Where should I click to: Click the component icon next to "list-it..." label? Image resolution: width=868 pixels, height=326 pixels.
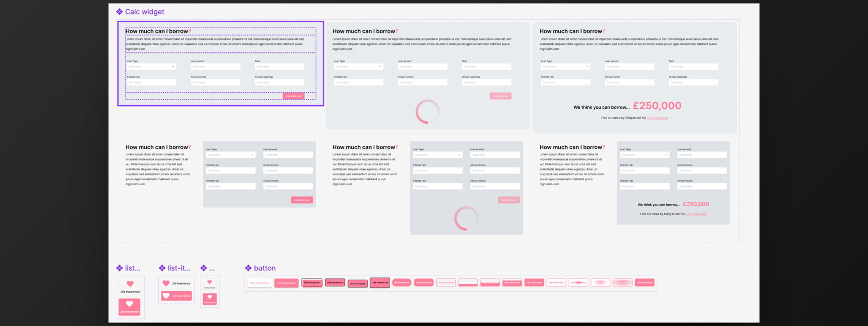pos(162,268)
